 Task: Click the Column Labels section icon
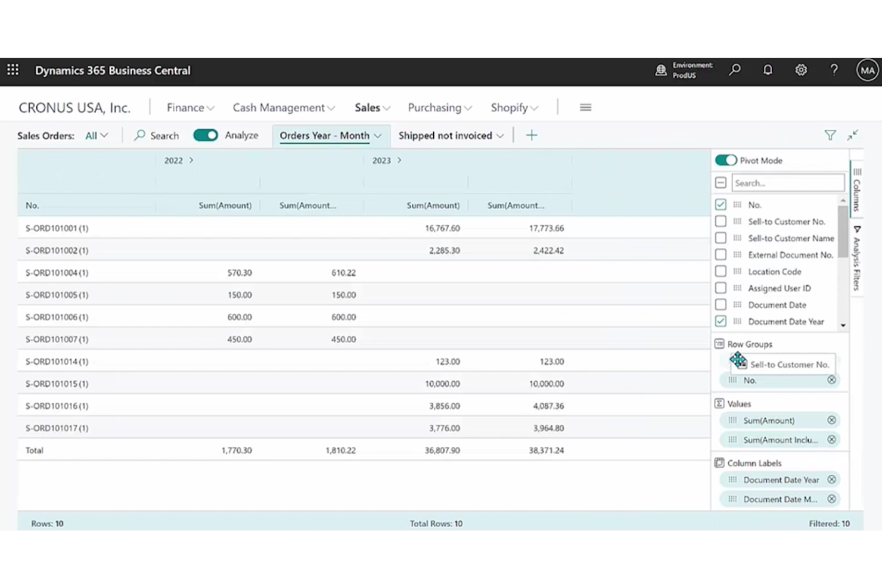coord(719,463)
